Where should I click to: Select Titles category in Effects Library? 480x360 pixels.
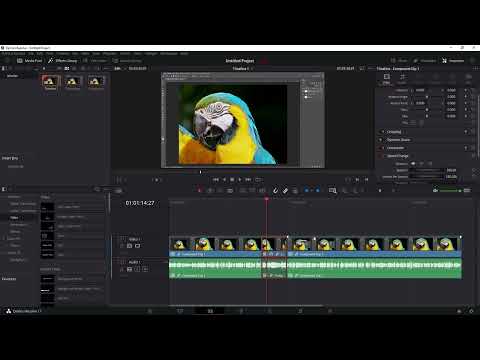tap(14, 218)
